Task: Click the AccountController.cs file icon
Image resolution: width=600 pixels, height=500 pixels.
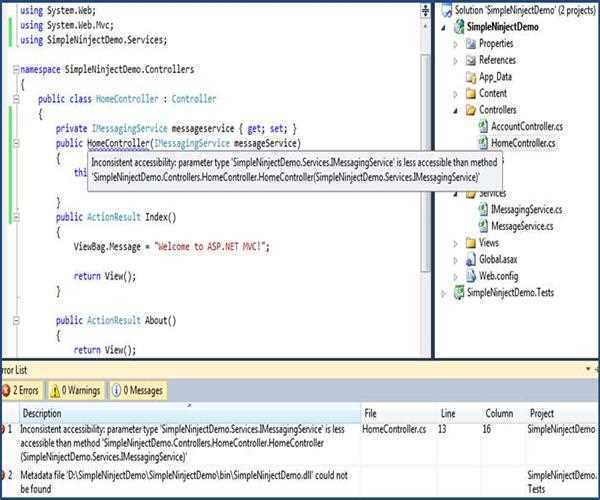Action: click(482, 126)
